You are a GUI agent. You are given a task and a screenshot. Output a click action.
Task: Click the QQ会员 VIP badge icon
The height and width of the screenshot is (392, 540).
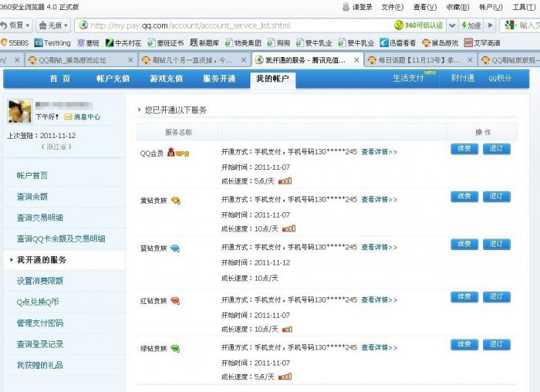pos(178,152)
